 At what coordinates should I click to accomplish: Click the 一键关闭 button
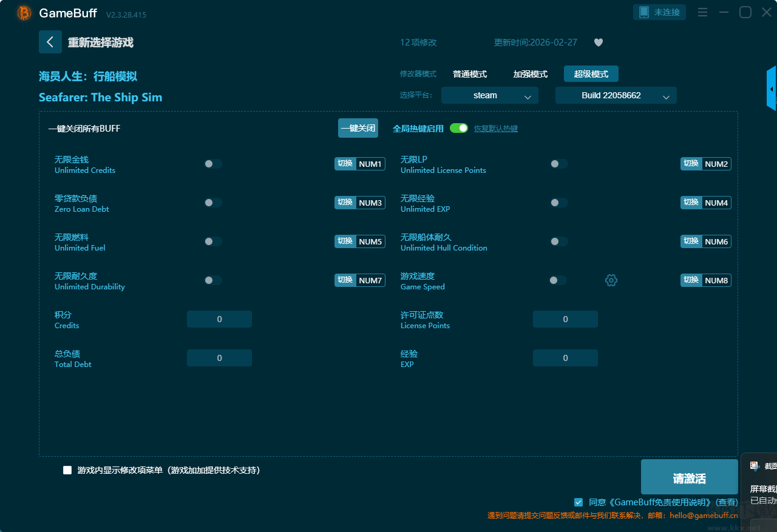click(358, 128)
